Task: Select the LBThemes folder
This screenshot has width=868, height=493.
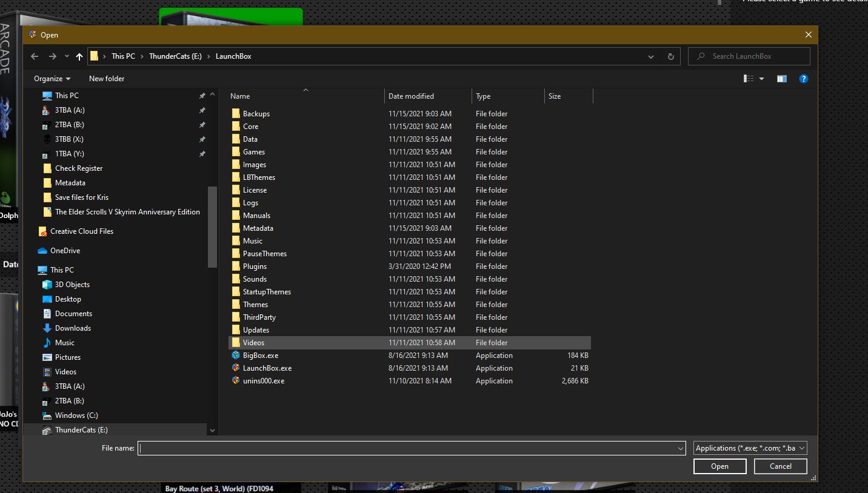Action: 259,177
